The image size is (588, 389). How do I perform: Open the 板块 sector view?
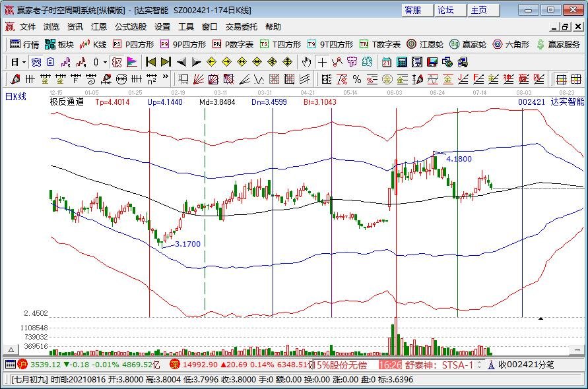[x=60, y=44]
